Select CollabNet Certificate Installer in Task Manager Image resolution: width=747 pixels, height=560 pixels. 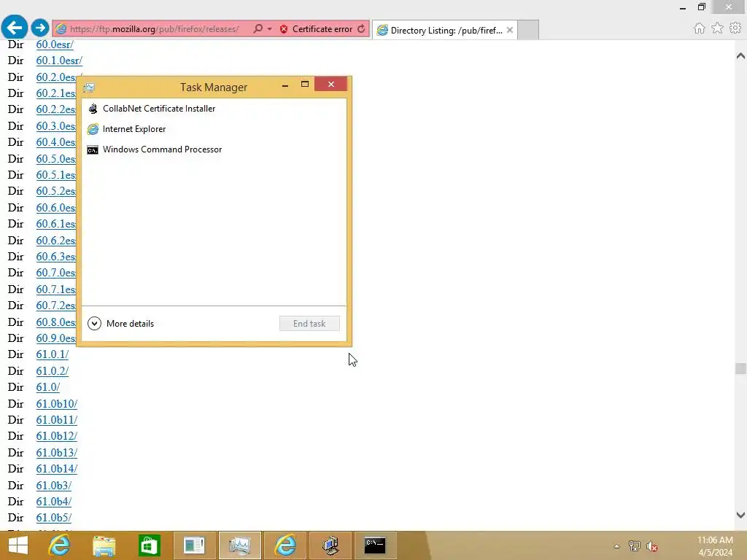[214, 109]
